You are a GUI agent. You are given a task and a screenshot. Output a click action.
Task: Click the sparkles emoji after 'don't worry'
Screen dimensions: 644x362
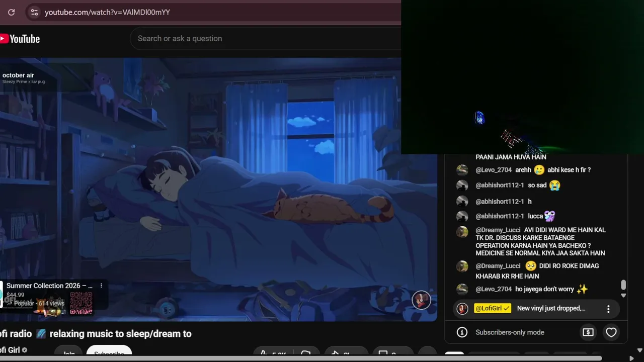[582, 289]
